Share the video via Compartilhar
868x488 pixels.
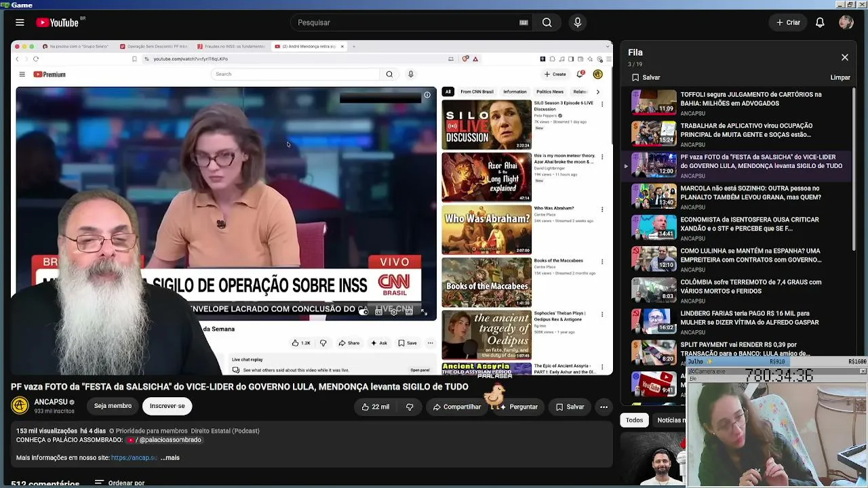pos(457,407)
